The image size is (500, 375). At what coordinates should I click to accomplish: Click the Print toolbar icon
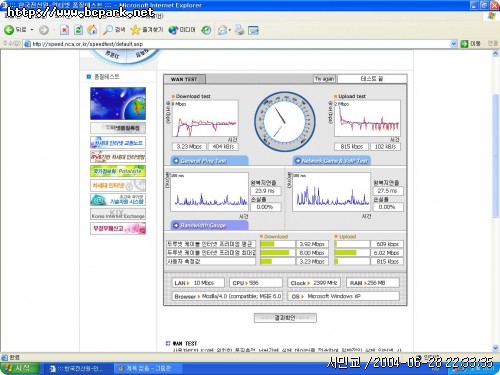[x=239, y=30]
